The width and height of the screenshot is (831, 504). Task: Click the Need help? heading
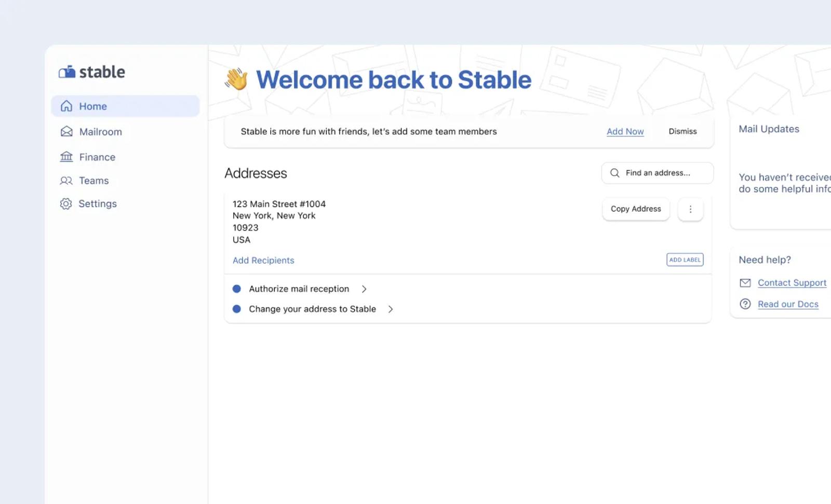765,260
